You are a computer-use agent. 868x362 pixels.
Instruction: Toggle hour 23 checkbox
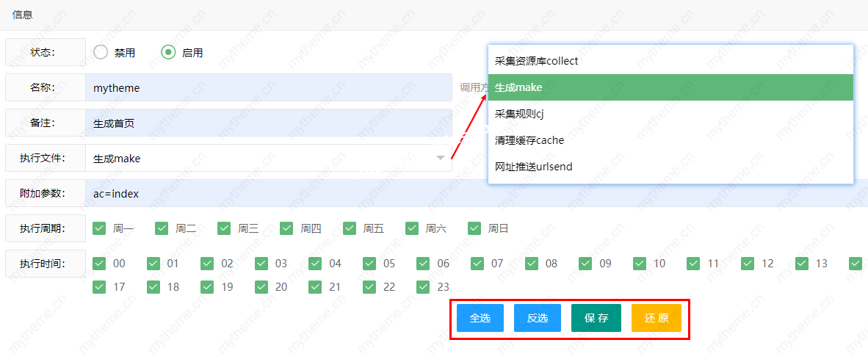[x=423, y=287]
